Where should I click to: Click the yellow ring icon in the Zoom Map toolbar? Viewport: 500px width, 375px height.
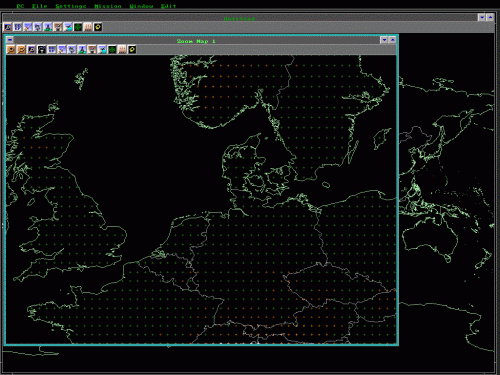pos(132,50)
